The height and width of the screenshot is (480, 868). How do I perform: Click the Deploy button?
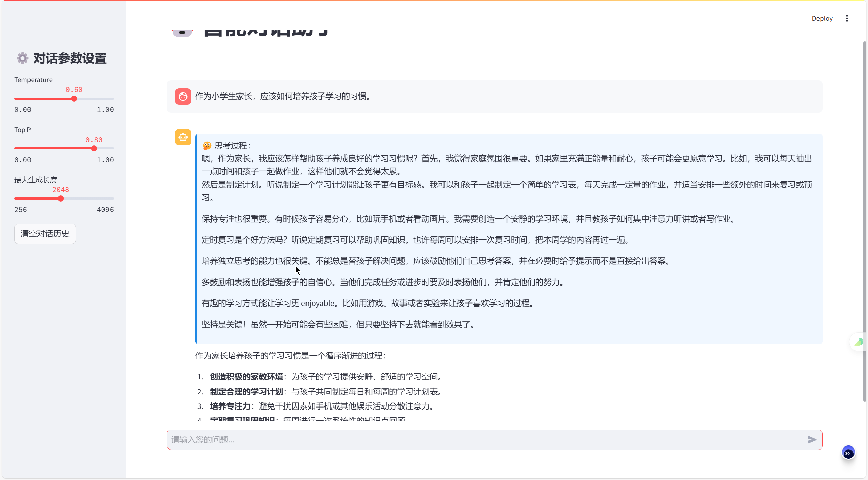pyautogui.click(x=822, y=18)
